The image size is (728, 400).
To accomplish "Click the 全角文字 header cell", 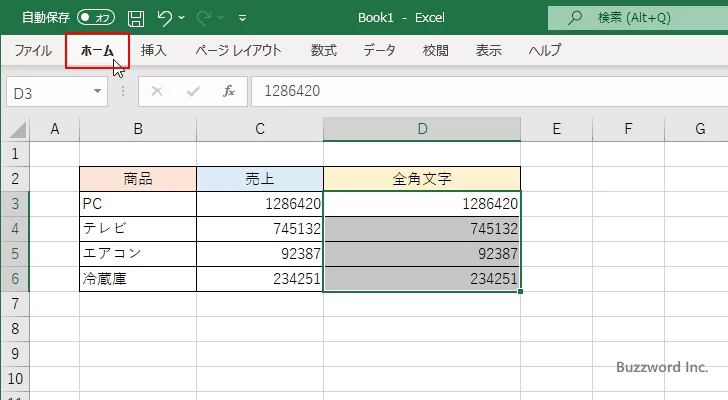I will click(x=422, y=179).
